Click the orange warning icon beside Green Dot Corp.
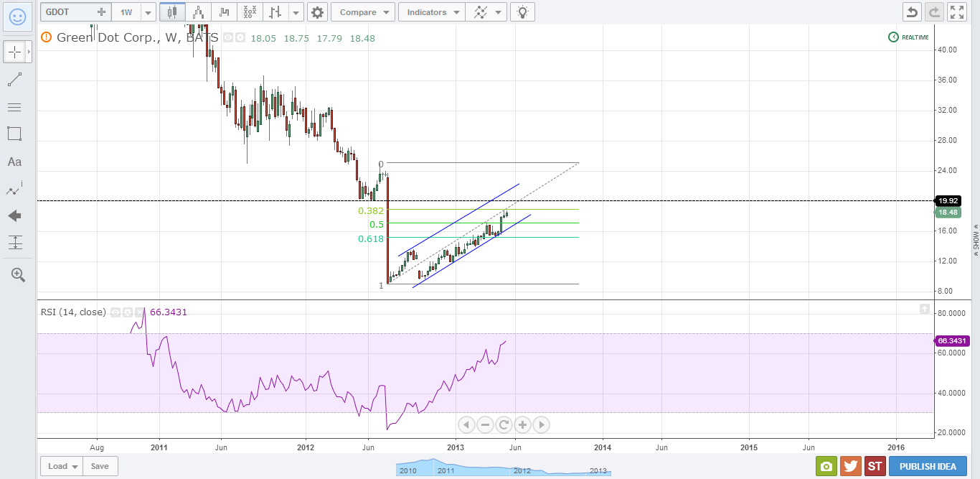 click(47, 37)
